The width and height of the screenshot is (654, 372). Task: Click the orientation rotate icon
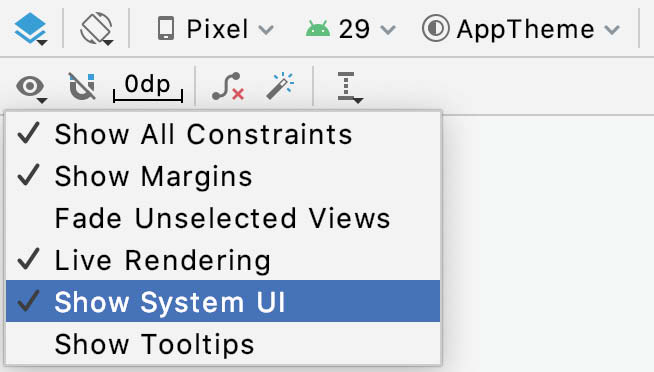click(96, 29)
